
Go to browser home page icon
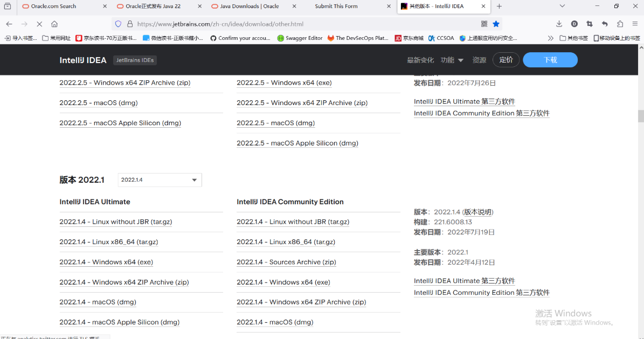[x=54, y=24]
